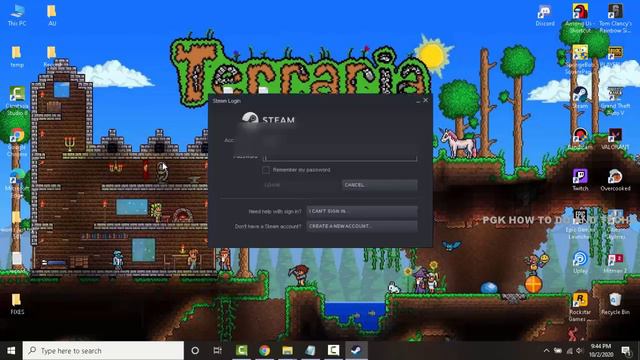
Task: Launch the Overcooked shortcut
Action: (x=615, y=180)
